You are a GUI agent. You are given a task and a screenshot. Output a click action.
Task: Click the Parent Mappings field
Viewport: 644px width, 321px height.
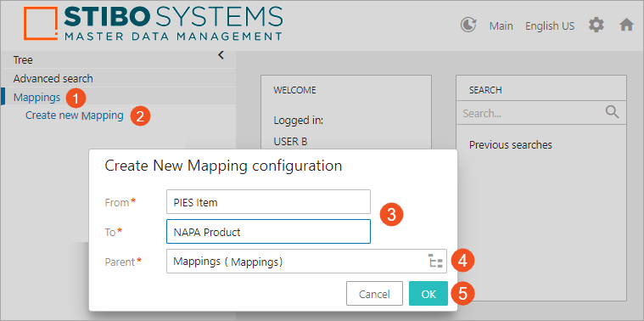306,261
